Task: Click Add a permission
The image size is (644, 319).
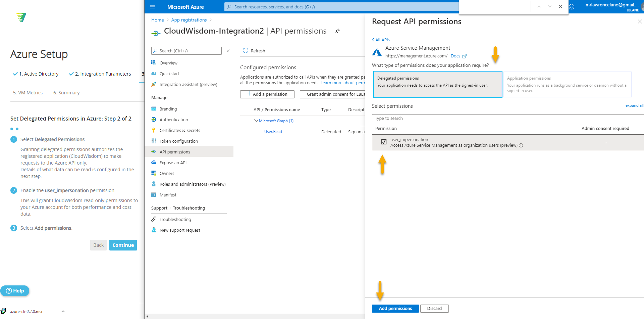Action: (x=267, y=94)
